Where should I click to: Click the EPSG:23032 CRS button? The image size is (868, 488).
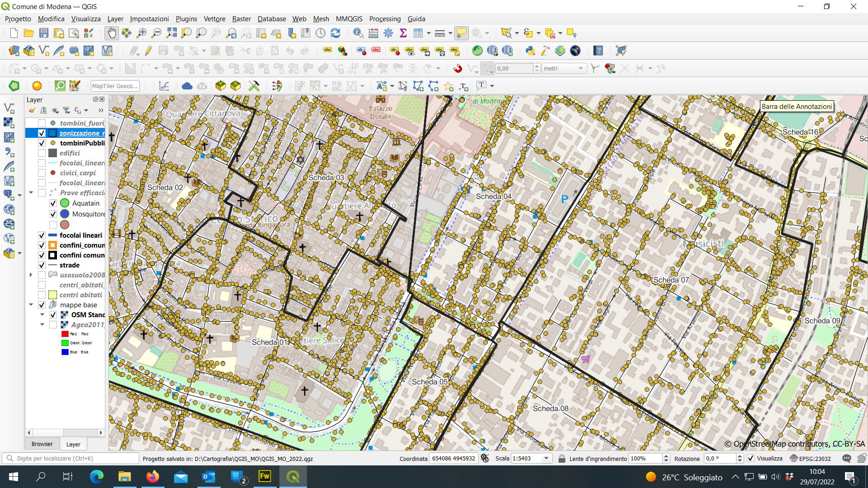(x=810, y=458)
